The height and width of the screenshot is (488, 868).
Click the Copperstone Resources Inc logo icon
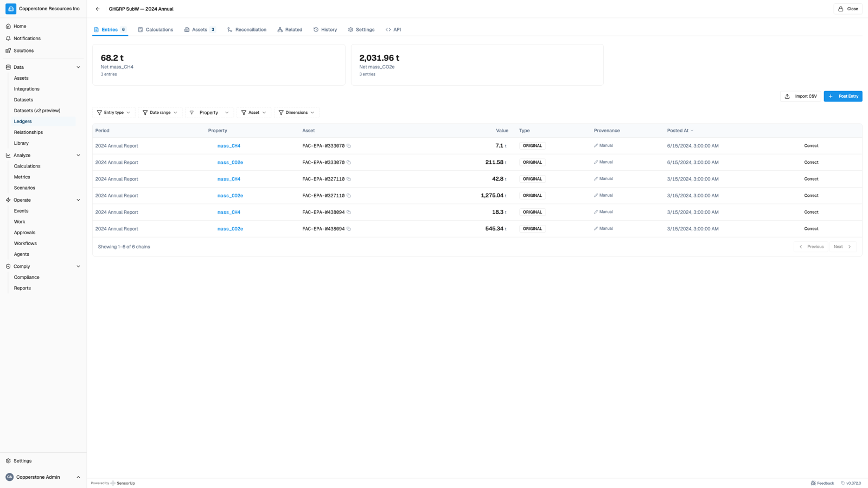(x=11, y=9)
